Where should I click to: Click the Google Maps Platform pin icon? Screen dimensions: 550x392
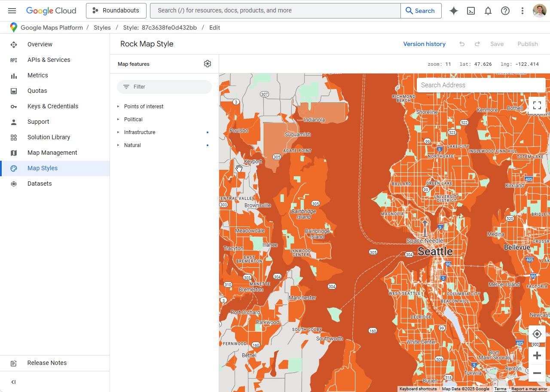coord(14,28)
